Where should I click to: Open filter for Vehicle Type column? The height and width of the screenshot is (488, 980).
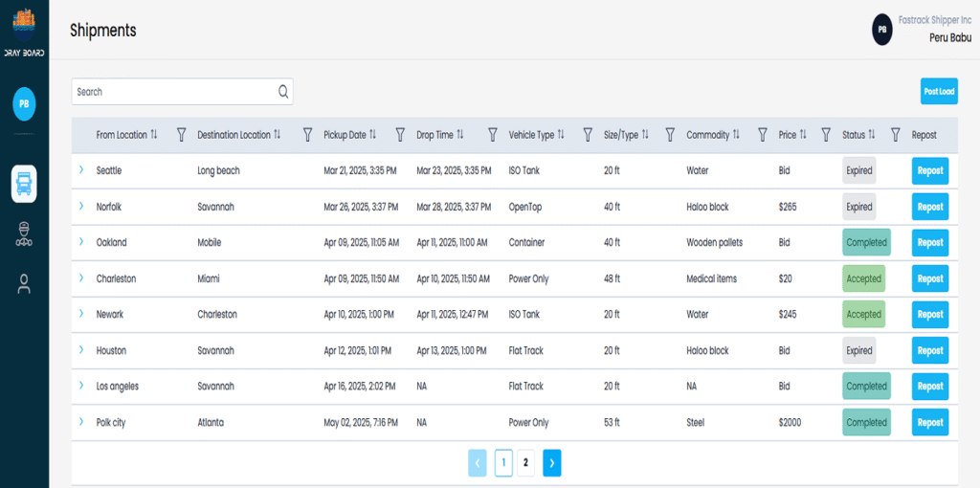[x=588, y=135]
